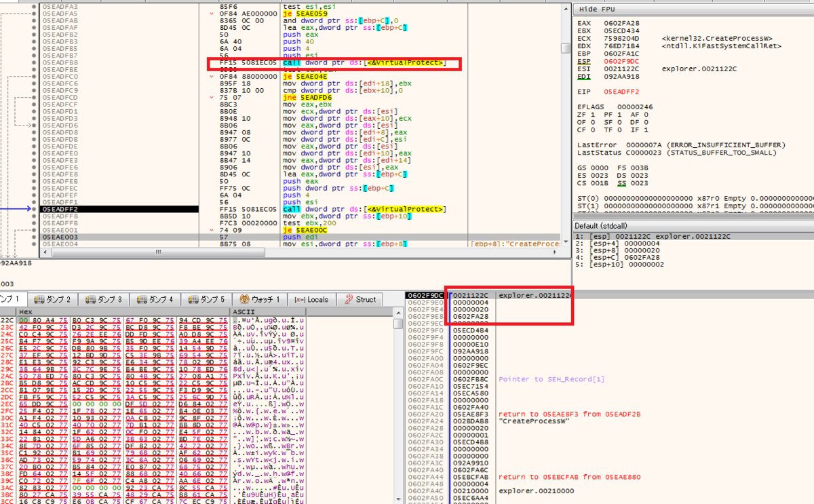Click the 'test ebx,200' instruction
Screen dimensions: 814x504
(309, 223)
